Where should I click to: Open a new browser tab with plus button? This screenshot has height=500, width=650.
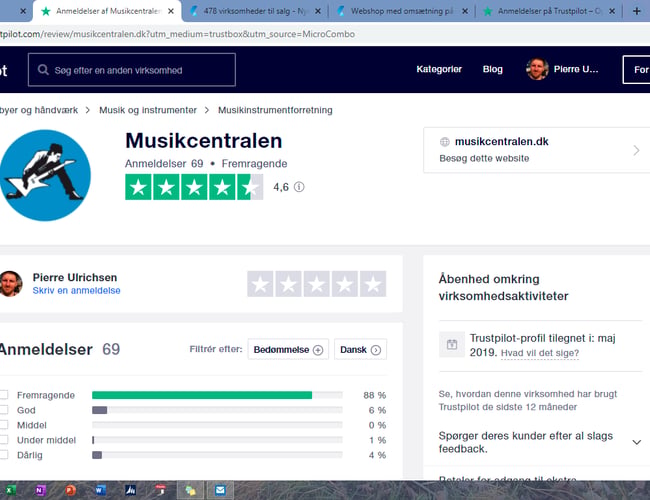click(637, 11)
